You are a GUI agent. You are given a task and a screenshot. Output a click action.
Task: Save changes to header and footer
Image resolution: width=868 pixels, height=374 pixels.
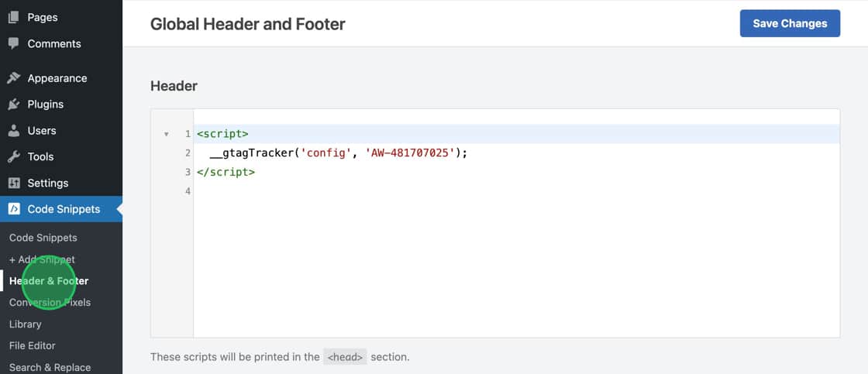790,23
